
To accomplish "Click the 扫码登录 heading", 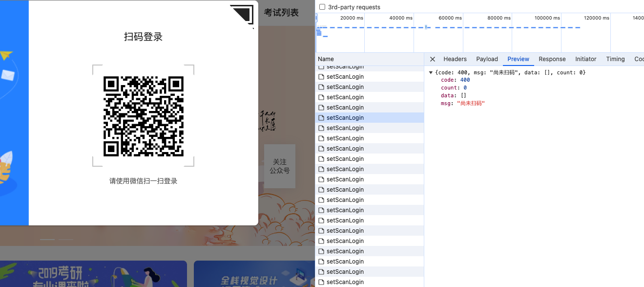I will coord(143,37).
